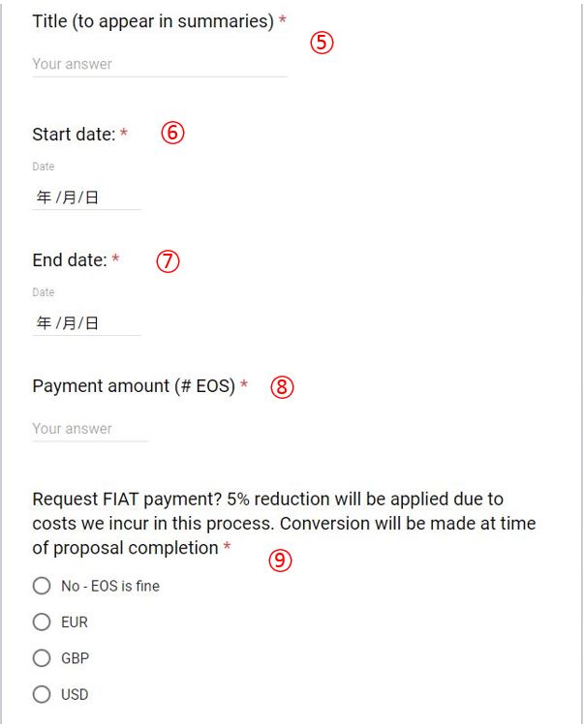The height and width of the screenshot is (728, 584).
Task: Select the year segment of Start date
Action: (x=43, y=197)
